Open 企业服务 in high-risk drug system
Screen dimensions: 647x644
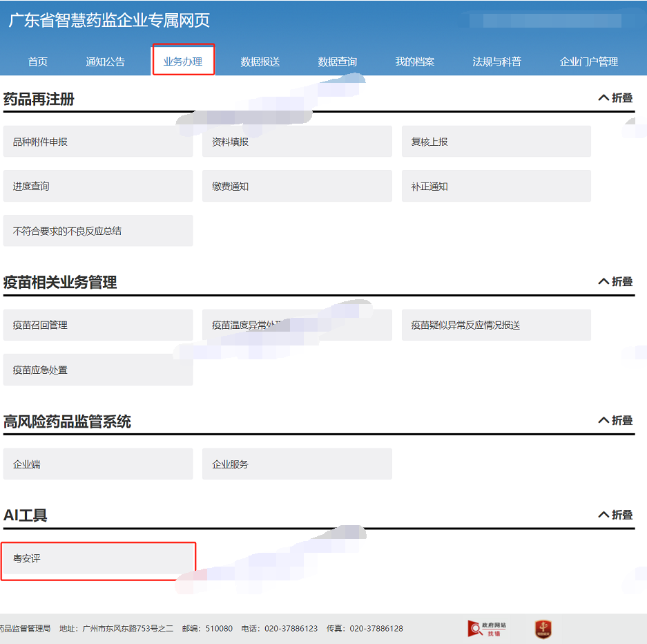click(x=297, y=464)
